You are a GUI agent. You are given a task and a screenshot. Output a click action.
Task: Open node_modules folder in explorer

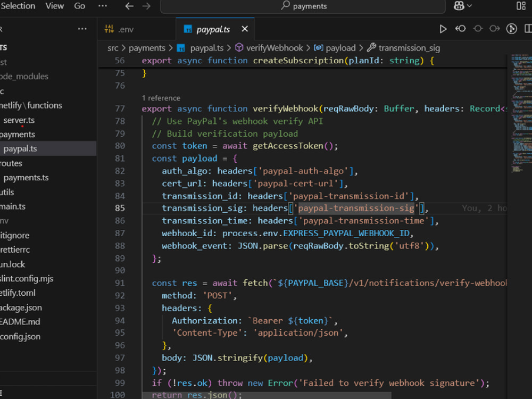pyautogui.click(x=24, y=76)
